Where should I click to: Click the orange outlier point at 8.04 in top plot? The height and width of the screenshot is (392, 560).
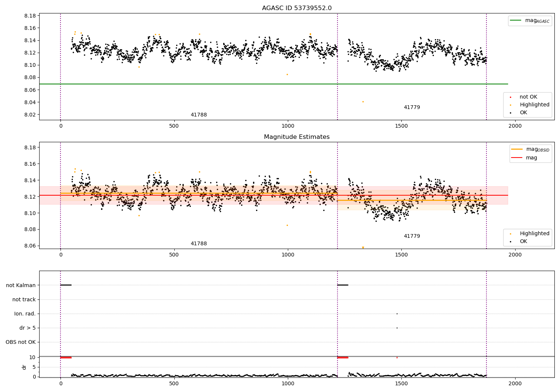coord(363,102)
